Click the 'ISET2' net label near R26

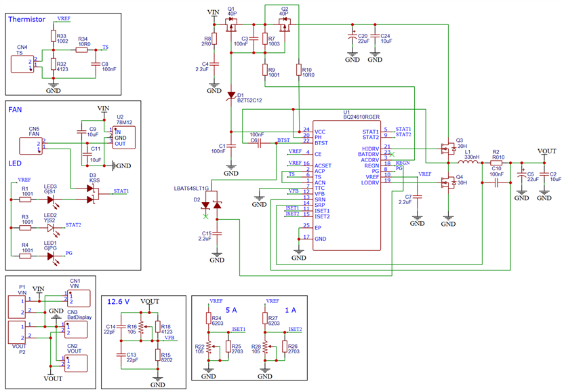[x=295, y=329]
